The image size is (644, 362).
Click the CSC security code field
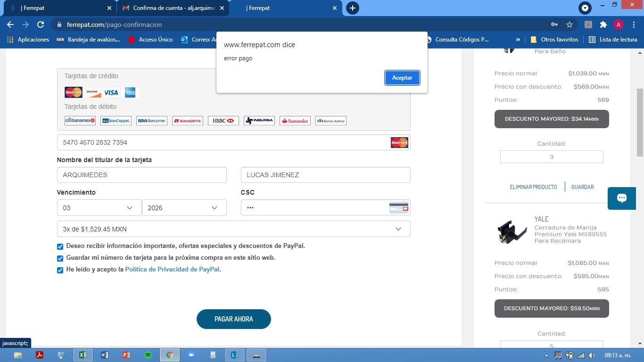click(x=325, y=208)
